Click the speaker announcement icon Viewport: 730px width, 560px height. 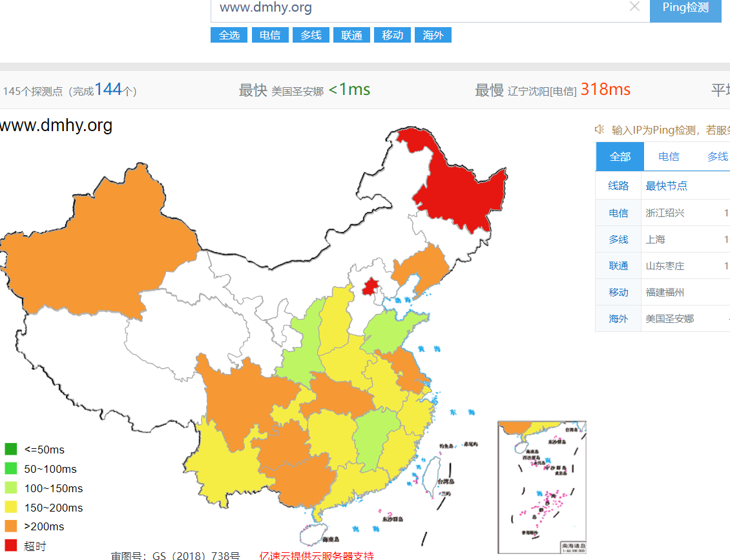pos(599,129)
